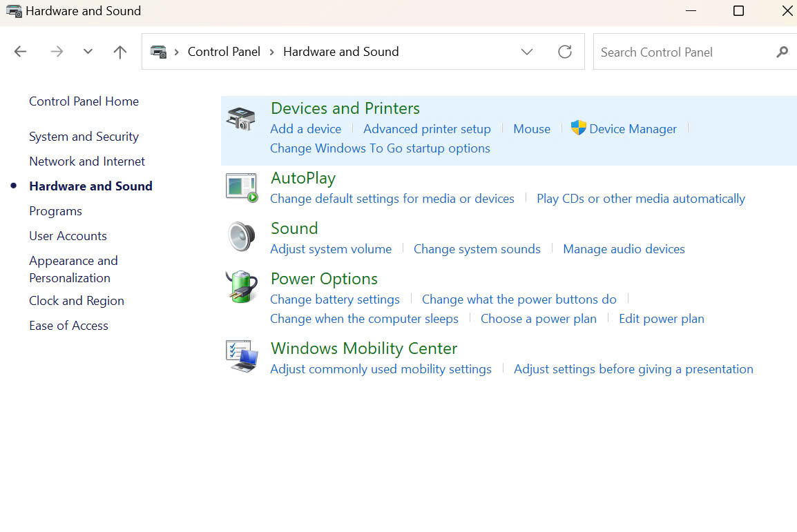Click Add a device
Viewport: 797px width, 532px height.
(305, 129)
